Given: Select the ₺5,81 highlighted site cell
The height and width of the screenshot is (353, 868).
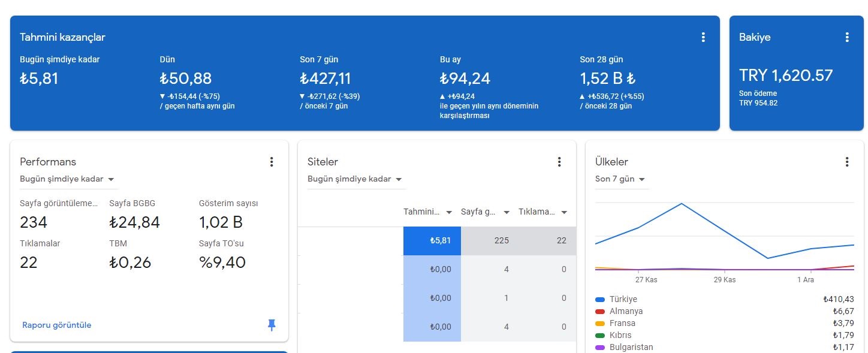Looking at the screenshot, I should (x=432, y=240).
